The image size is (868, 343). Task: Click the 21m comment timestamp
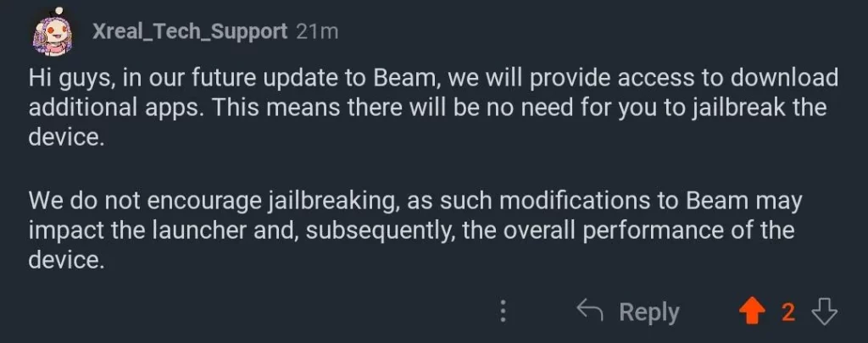point(317,31)
